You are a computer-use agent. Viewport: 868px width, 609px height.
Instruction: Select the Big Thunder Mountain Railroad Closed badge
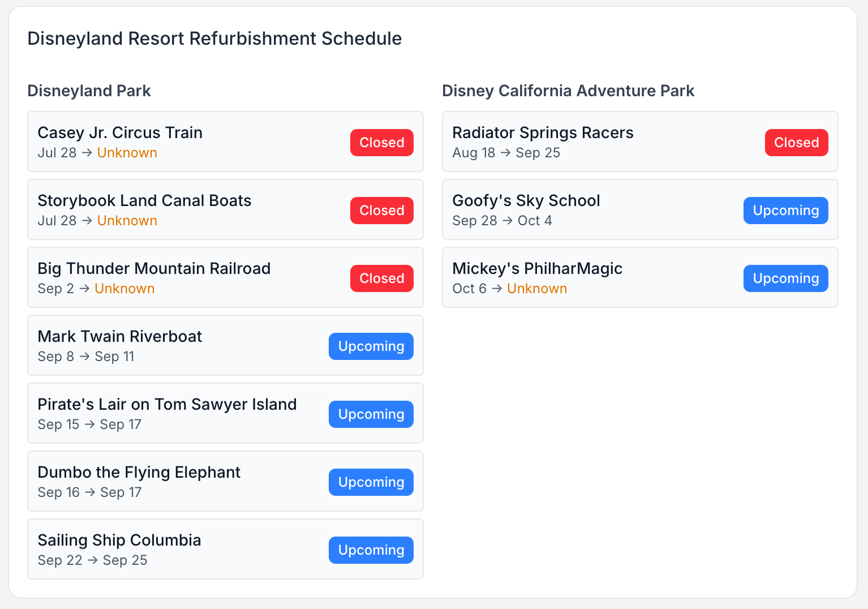pyautogui.click(x=382, y=278)
